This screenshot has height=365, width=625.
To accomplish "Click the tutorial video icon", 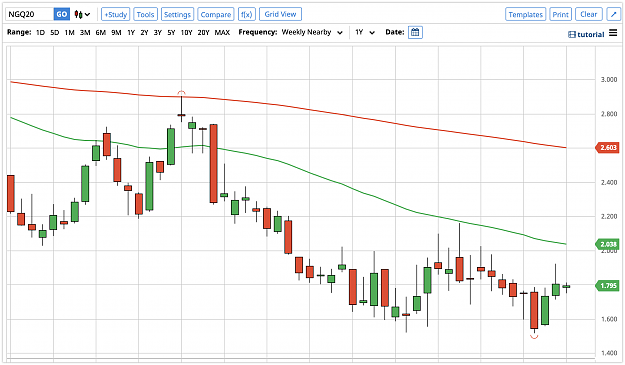I will click(572, 35).
